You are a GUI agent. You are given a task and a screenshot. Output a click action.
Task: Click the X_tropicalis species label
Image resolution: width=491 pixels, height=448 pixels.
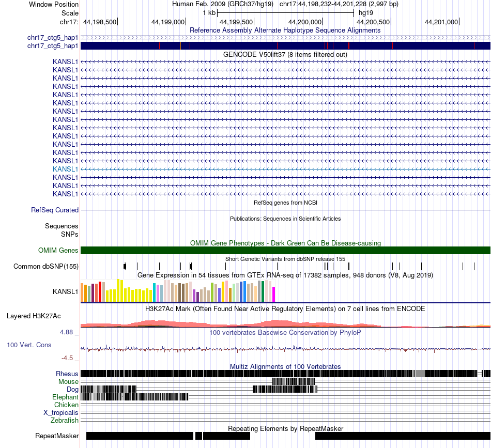[61, 413]
